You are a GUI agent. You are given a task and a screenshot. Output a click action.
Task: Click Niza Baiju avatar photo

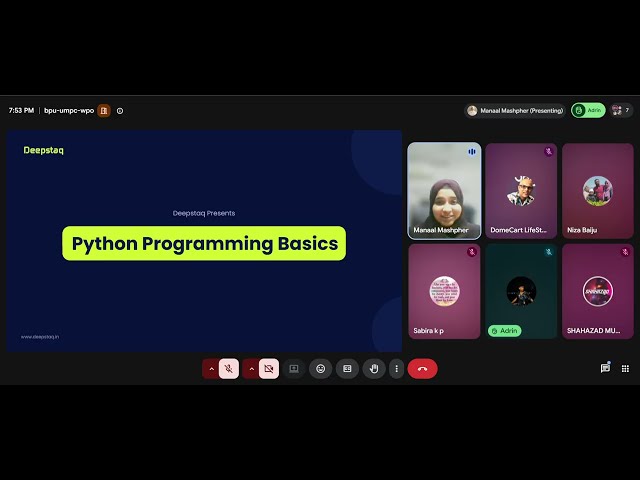(598, 191)
